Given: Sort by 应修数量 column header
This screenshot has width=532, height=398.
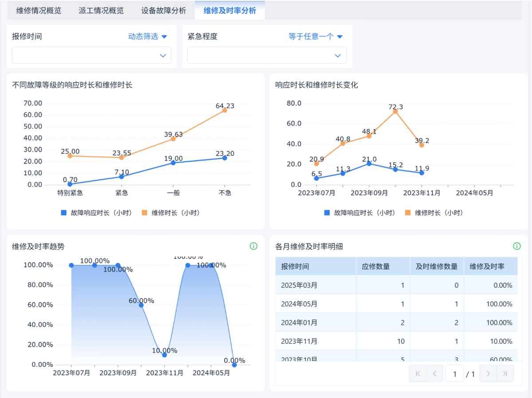Looking at the screenshot, I should point(383,266).
